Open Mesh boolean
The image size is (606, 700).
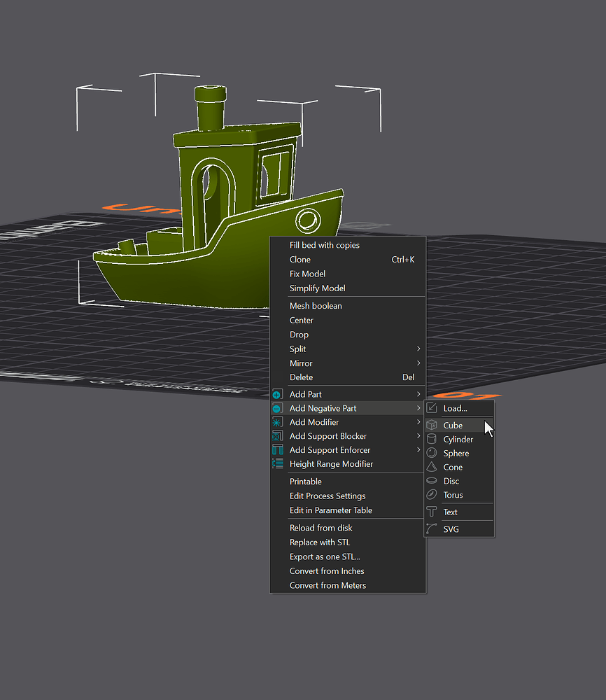[348, 306]
